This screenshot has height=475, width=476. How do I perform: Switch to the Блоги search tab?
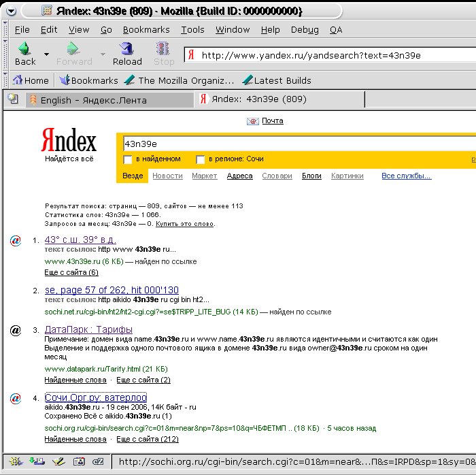[x=311, y=176]
